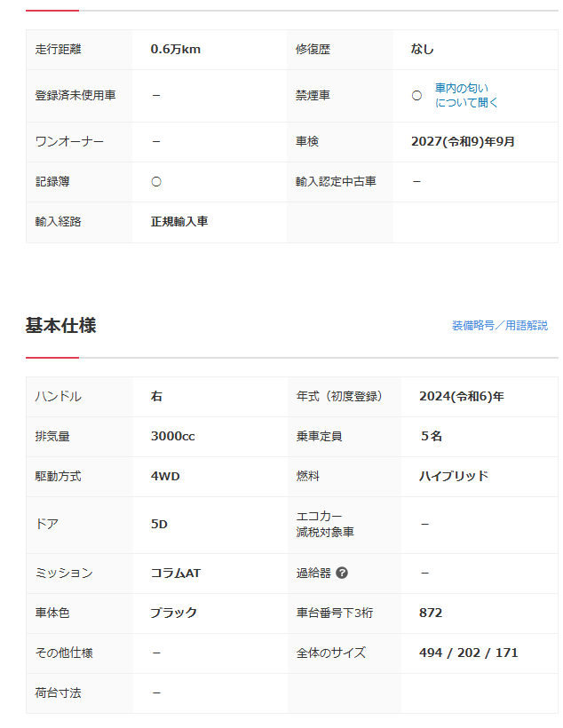Viewport: 563px width, 728px height.
Task: Click the 2024(令和6)年 model year value
Action: tap(462, 397)
